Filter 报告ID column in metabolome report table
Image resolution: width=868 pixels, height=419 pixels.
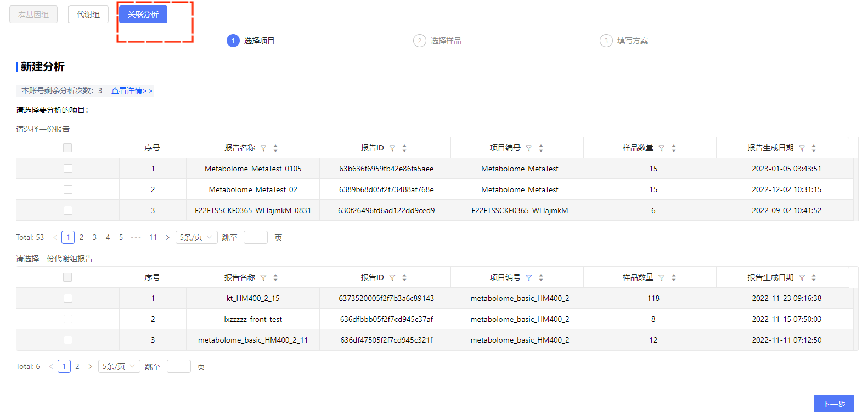pyautogui.click(x=392, y=278)
